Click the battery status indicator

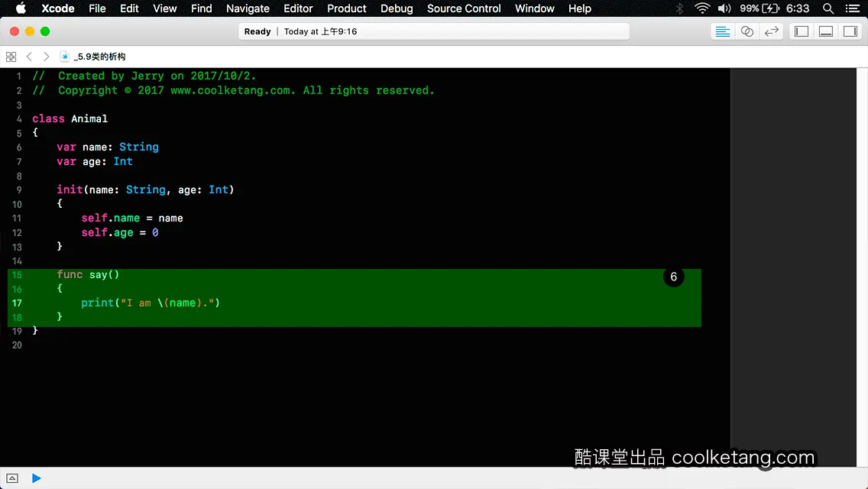[x=760, y=8]
